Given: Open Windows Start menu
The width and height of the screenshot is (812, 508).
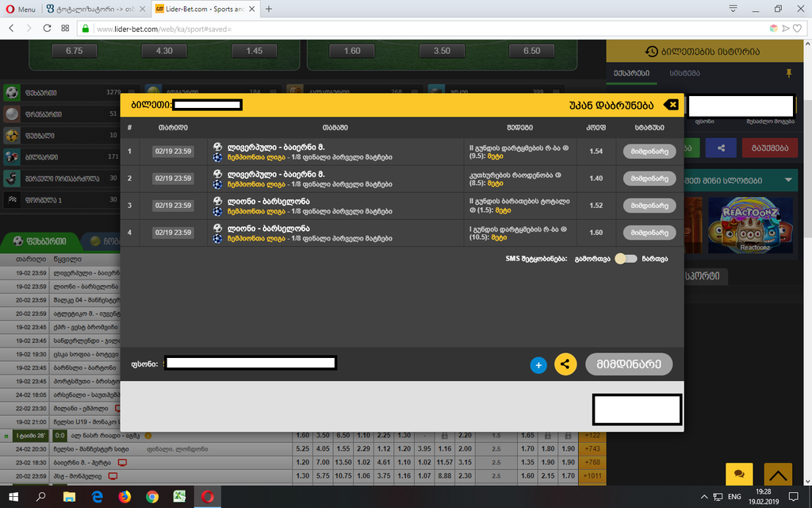Looking at the screenshot, I should click(13, 497).
